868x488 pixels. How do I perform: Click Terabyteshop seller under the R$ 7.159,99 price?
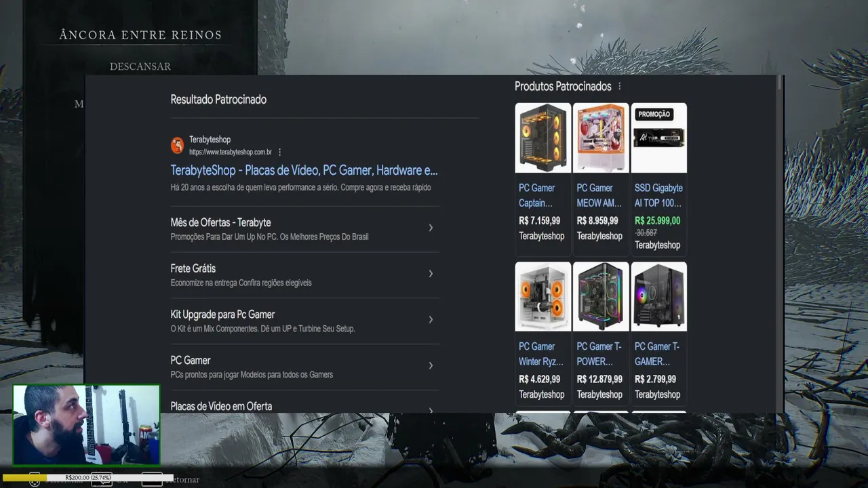(542, 237)
